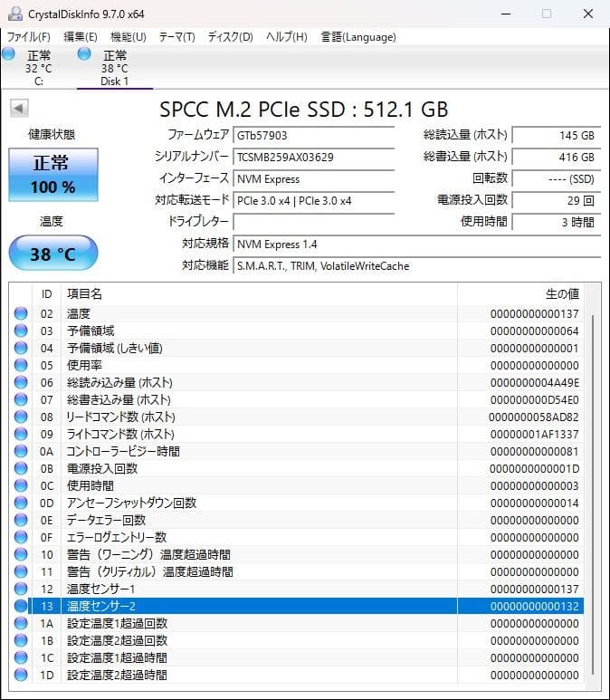Click the CrystalDiskInfo app icon in title bar
Viewport: 610px width, 700px height.
click(14, 14)
